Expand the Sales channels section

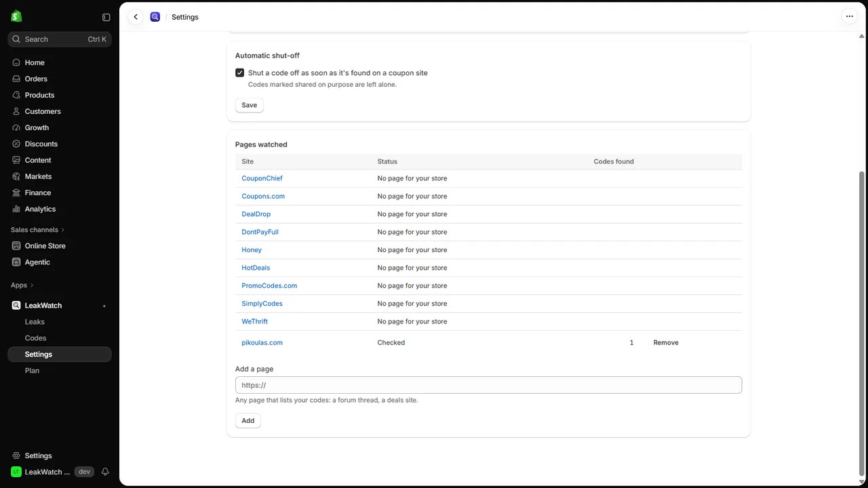click(38, 230)
